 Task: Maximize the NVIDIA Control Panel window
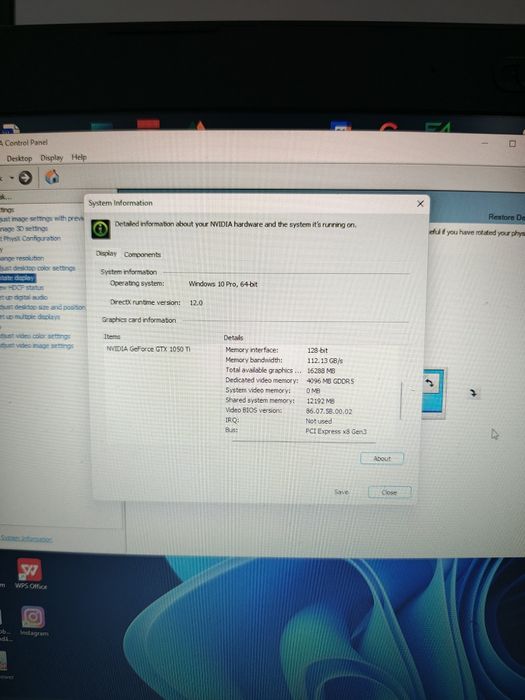point(512,144)
